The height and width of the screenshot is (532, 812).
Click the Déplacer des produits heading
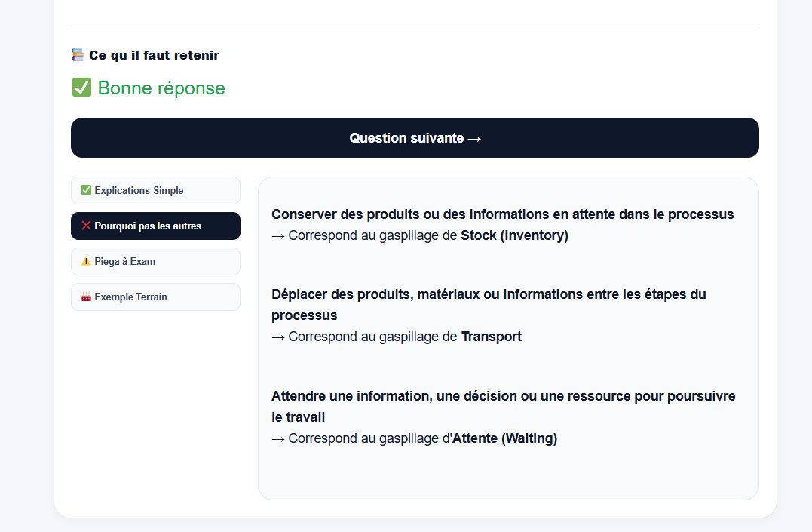pos(489,305)
